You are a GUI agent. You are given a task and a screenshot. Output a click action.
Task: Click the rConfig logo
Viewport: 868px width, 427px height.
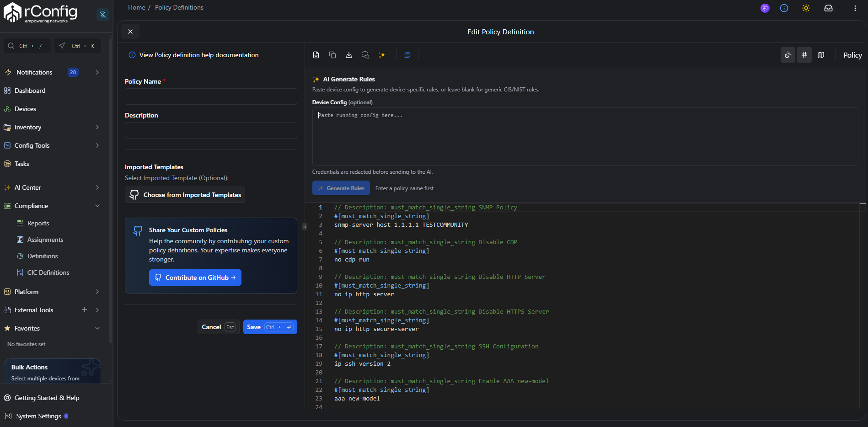(x=41, y=13)
